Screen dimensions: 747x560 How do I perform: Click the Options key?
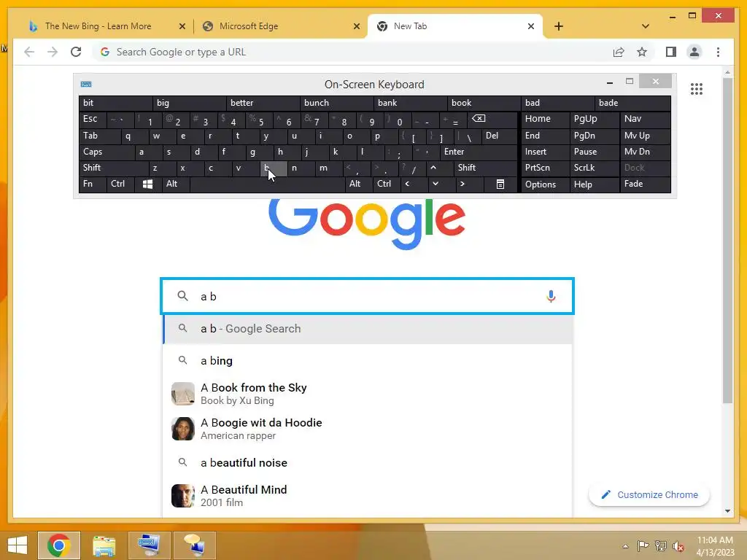[x=545, y=184]
